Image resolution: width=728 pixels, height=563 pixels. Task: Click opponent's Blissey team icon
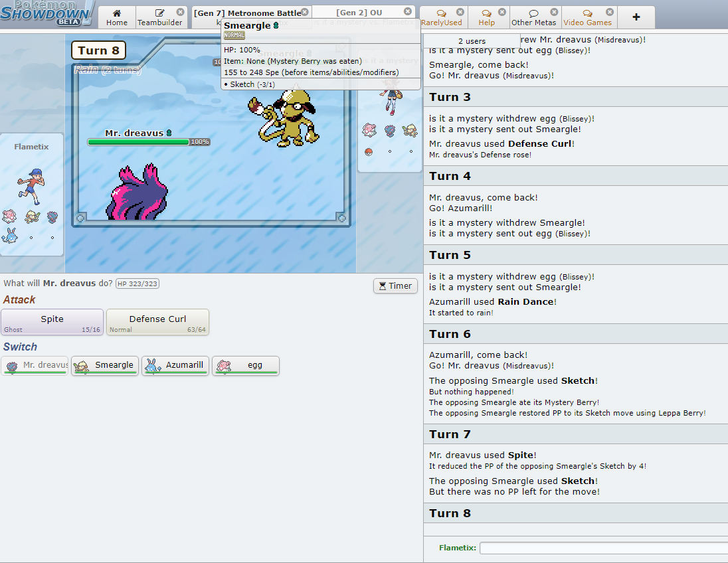point(369,130)
